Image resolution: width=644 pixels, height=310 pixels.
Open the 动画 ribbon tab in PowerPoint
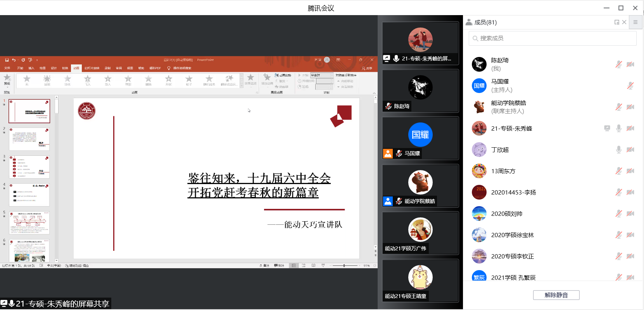click(76, 68)
